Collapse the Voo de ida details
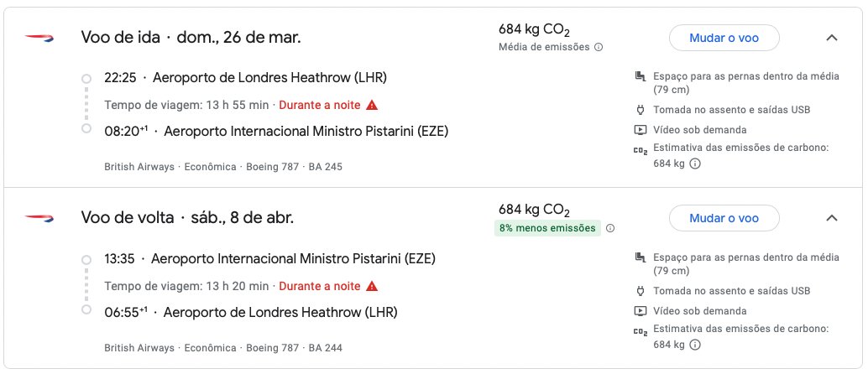The image size is (868, 374). (831, 39)
